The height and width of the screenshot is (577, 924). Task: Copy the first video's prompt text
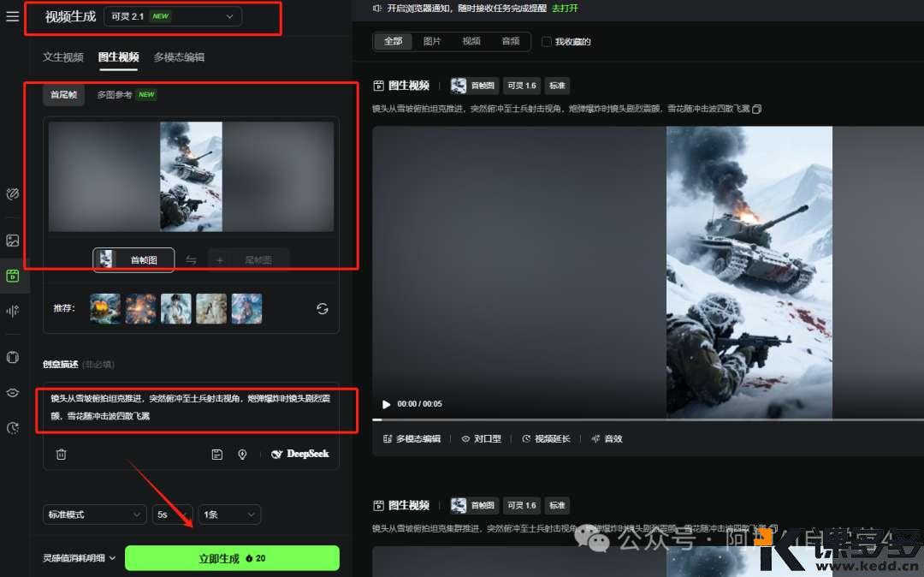coord(757,109)
